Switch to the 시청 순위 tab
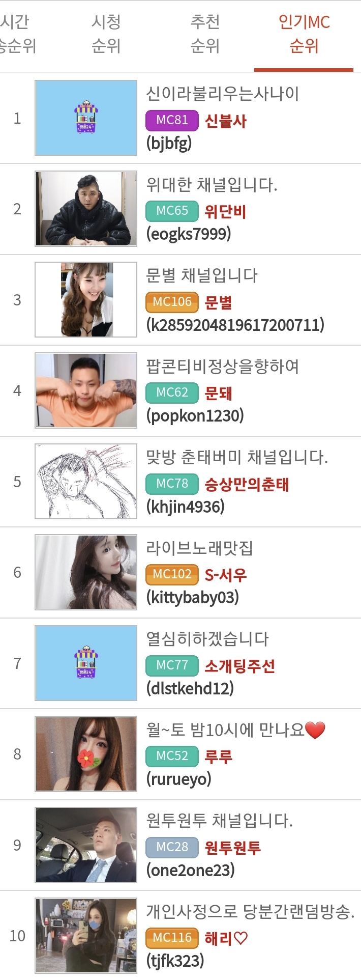Image resolution: width=361 pixels, height=980 pixels. click(x=106, y=34)
